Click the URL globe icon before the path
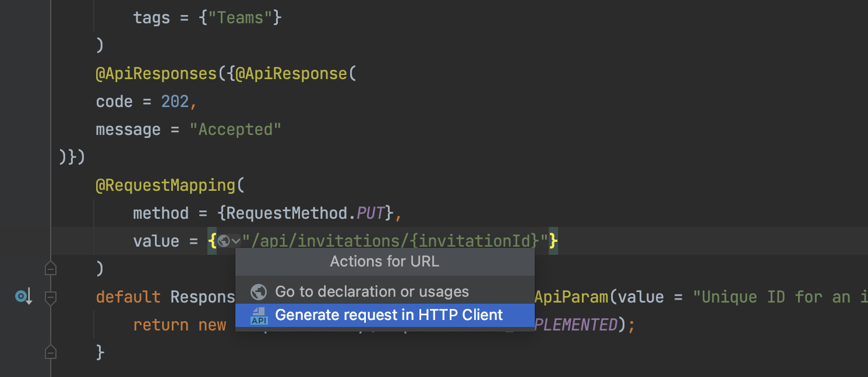This screenshot has height=377, width=868. click(x=224, y=241)
